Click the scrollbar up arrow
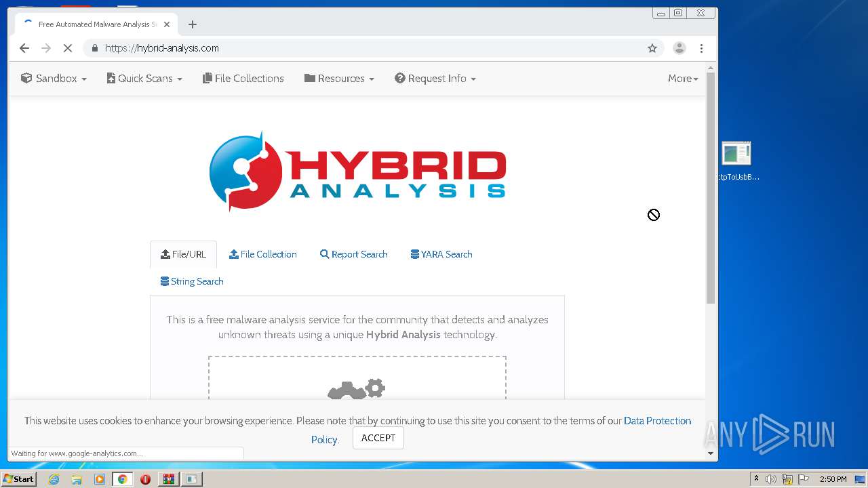This screenshot has width=868, height=488. coord(711,68)
